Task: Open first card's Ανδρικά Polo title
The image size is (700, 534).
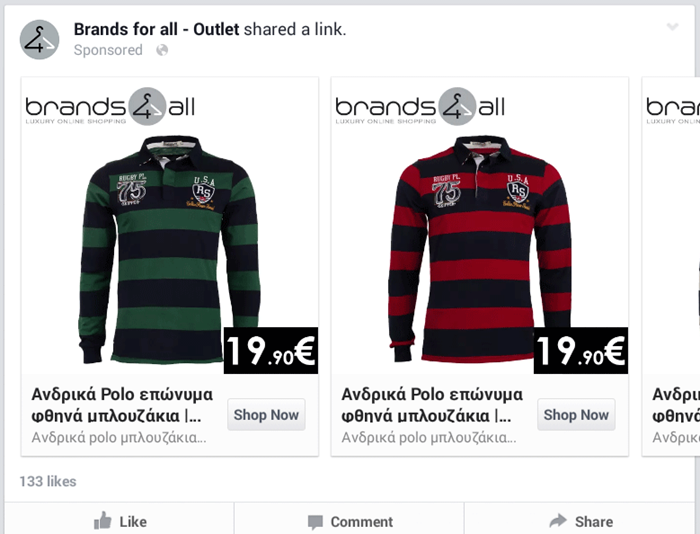Action: [122, 405]
